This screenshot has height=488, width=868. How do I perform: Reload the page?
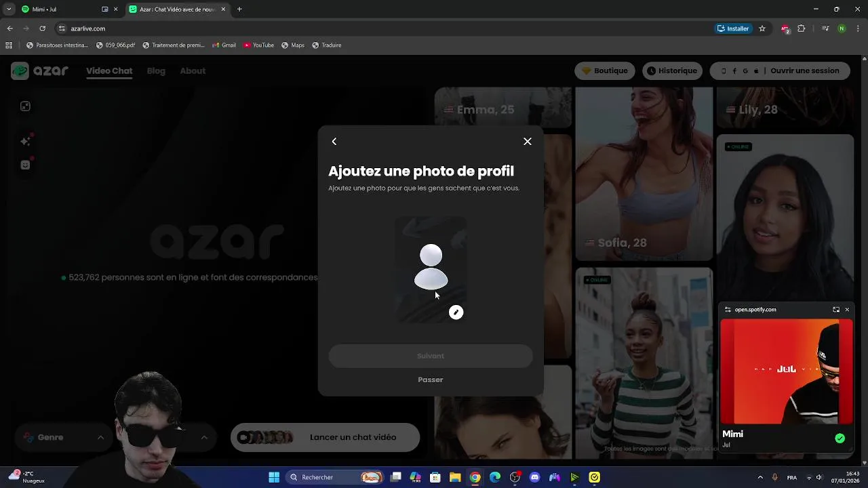tap(42, 28)
